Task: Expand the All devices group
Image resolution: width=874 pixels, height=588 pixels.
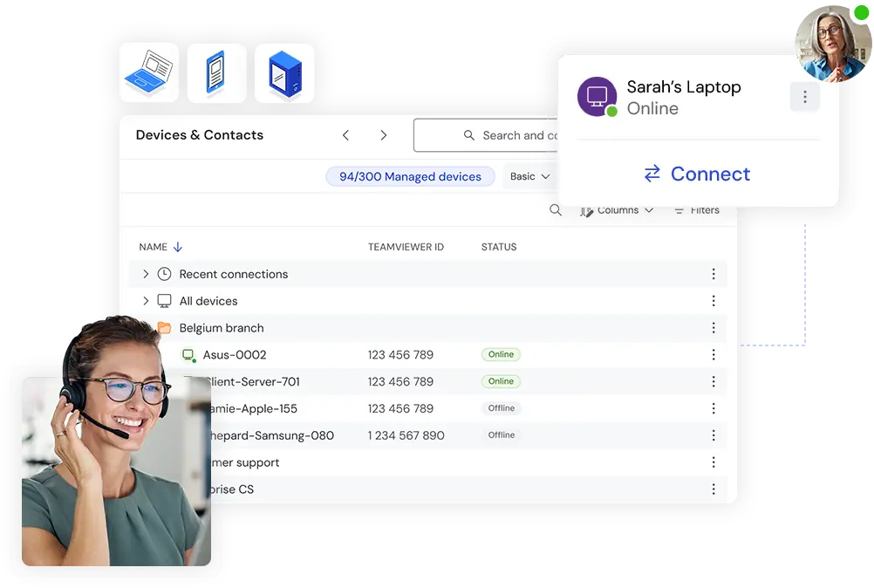Action: (146, 301)
